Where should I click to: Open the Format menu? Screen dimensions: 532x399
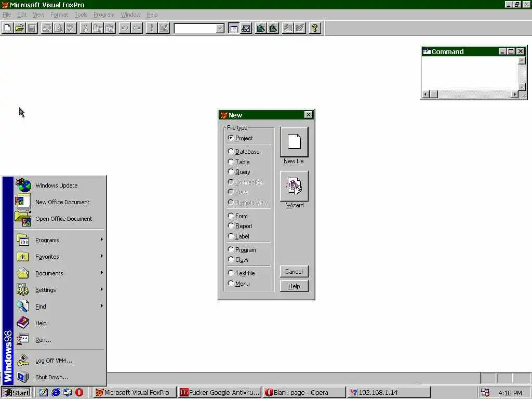[59, 15]
